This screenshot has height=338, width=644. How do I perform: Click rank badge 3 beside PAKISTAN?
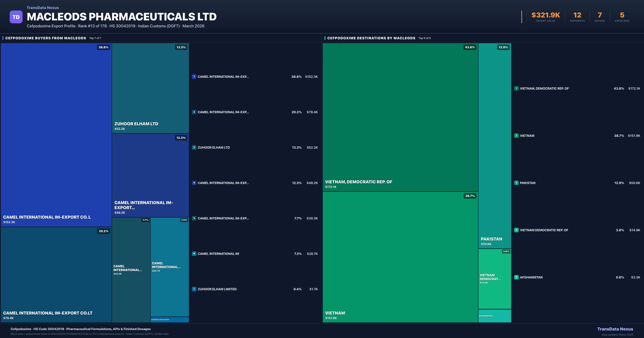point(516,183)
